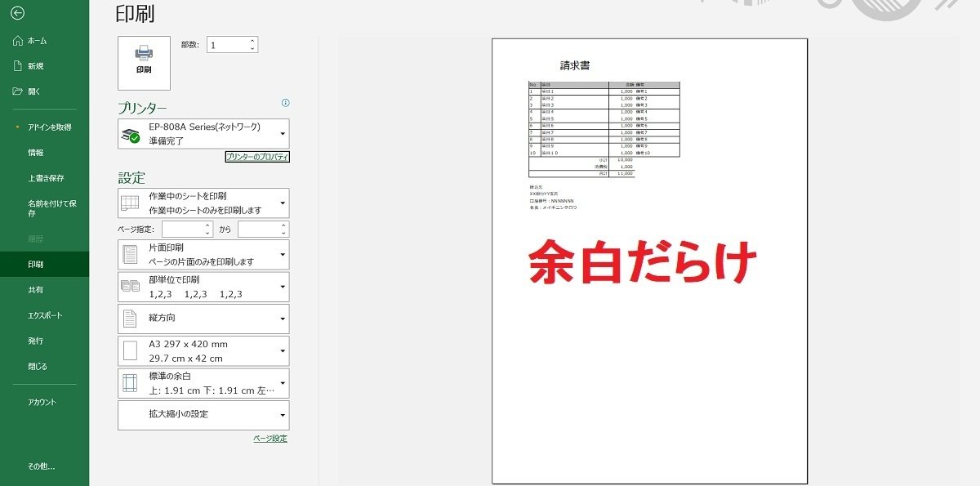Select the 片面印刷 page icon
Viewport: 980px width, 486px height.
[x=131, y=254]
